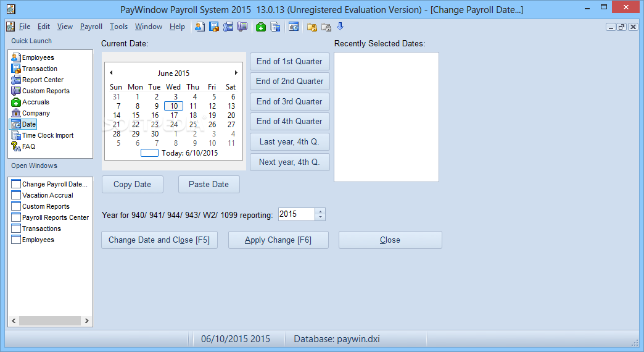This screenshot has width=644, height=352.
Task: Open the Help menu
Action: coord(178,27)
